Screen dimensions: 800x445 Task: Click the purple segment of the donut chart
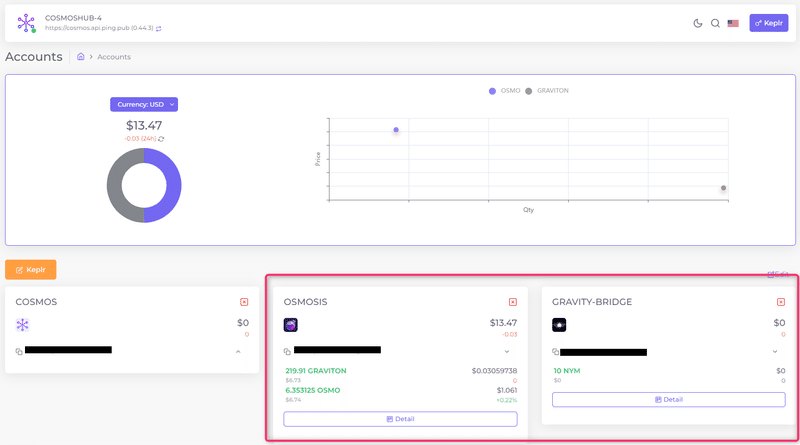[x=173, y=185]
